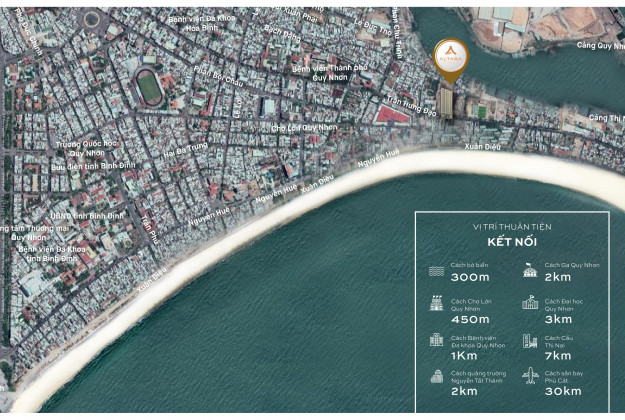Click the '450m' market distance value
This screenshot has height=420, width=625.
click(x=470, y=320)
